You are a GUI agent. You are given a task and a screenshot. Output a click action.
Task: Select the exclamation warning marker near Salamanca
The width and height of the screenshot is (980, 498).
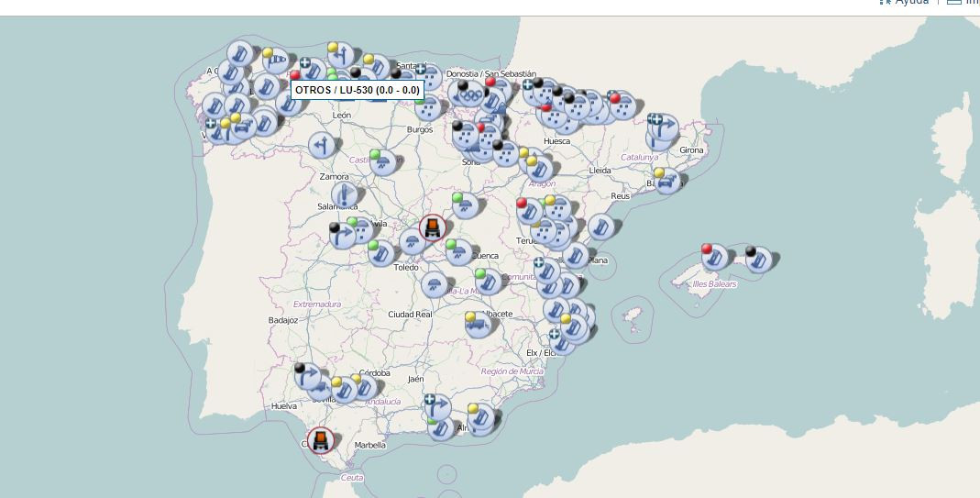tap(344, 195)
